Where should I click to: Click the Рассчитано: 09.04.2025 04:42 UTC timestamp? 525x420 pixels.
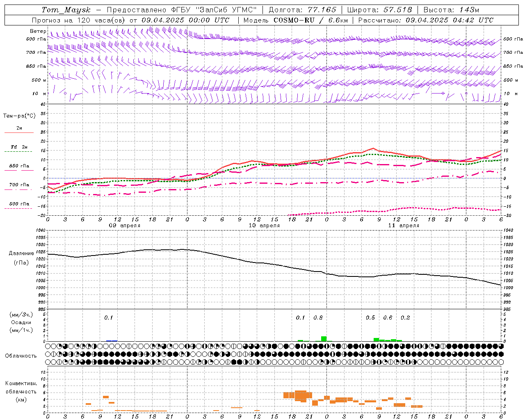[426, 20]
